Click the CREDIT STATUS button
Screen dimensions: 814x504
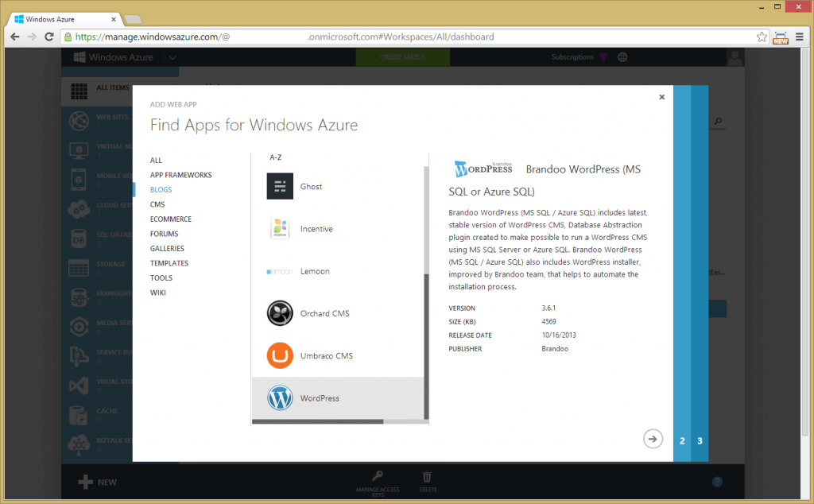[402, 57]
